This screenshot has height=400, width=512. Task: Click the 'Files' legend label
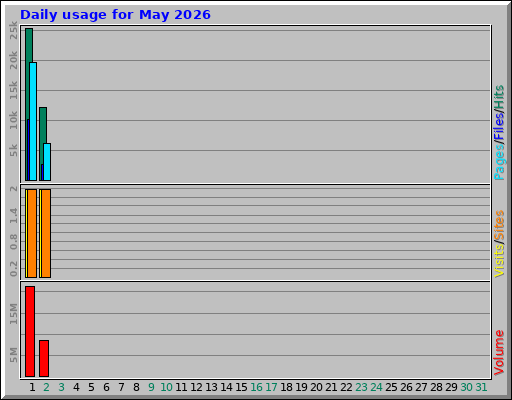[x=499, y=127]
